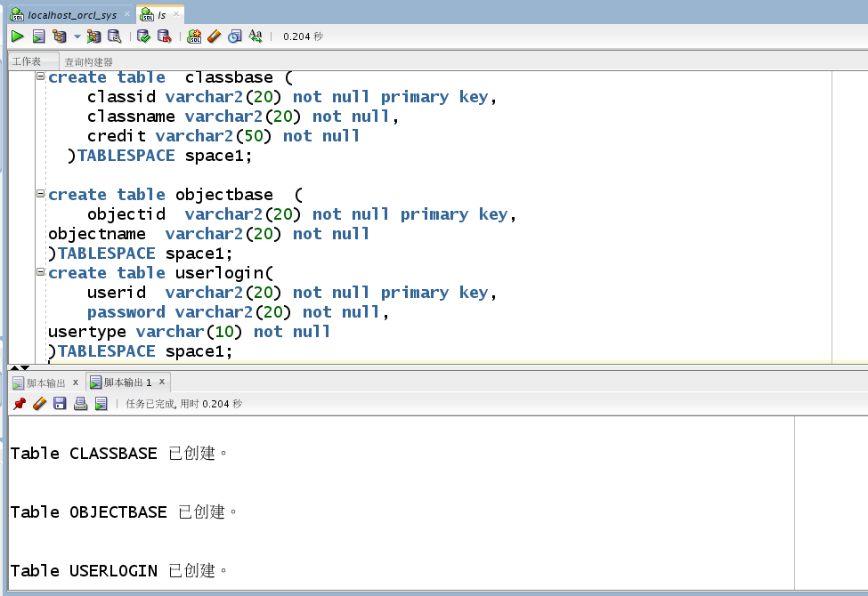Click the word 'classbase' in the editor
Image resolution: width=868 pixels, height=596 pixels.
[x=229, y=77]
